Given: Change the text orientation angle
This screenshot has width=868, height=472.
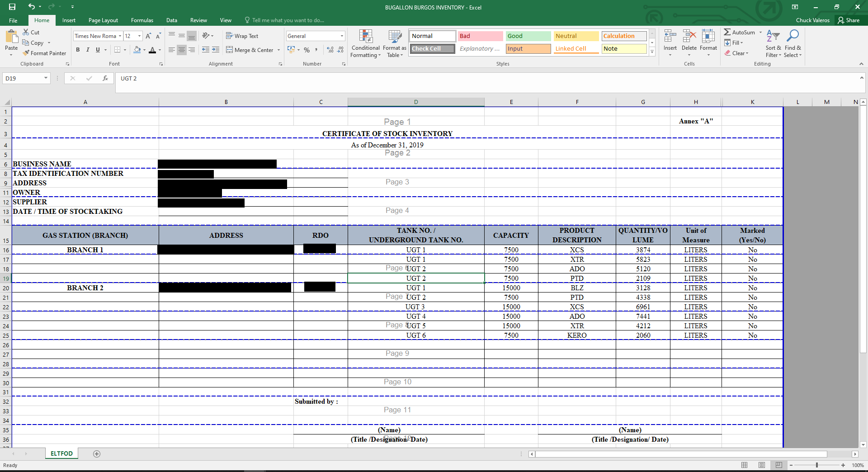Looking at the screenshot, I should pyautogui.click(x=206, y=36).
